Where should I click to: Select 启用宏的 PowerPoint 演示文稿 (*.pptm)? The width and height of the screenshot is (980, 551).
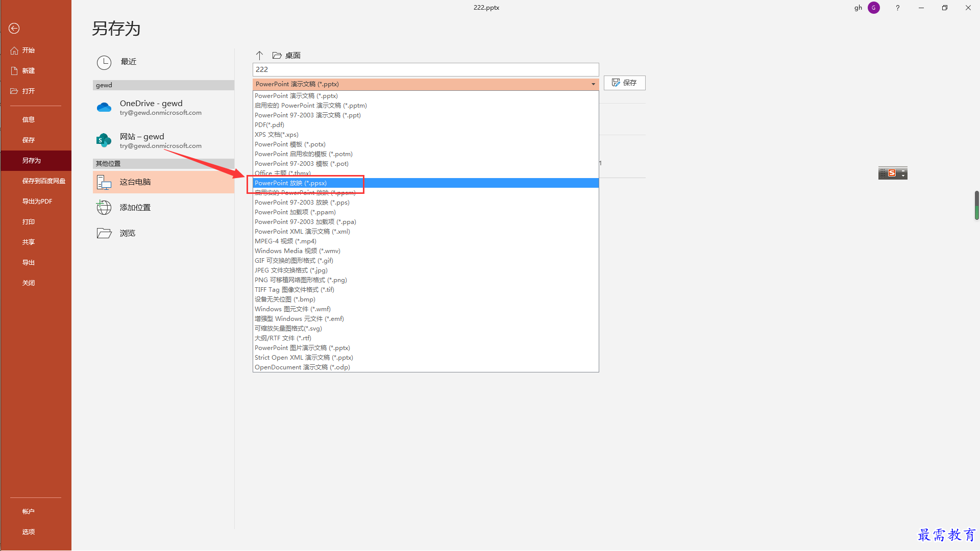click(426, 106)
